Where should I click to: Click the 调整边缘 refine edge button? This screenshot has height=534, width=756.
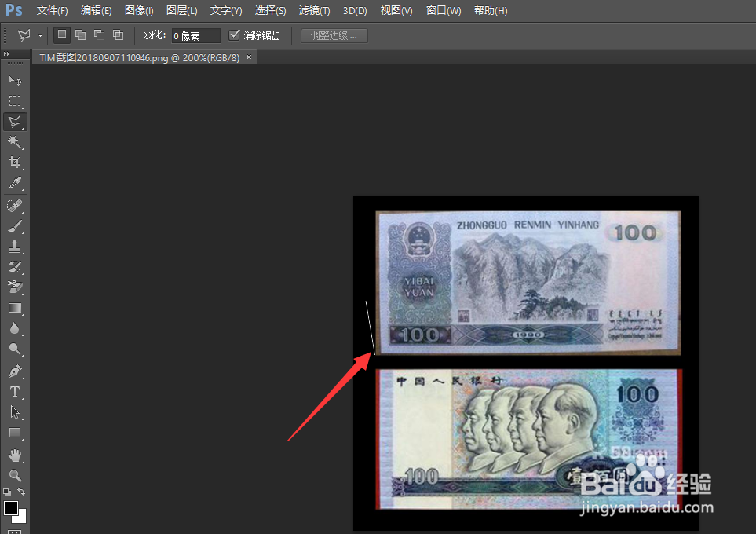(334, 35)
